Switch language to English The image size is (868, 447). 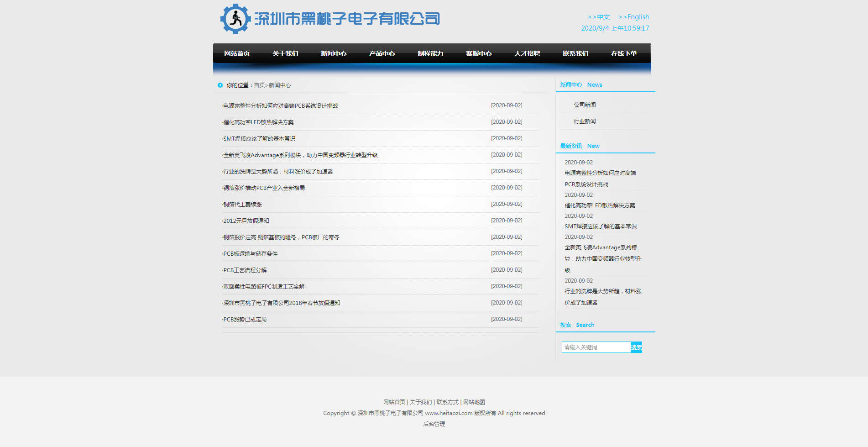point(633,17)
